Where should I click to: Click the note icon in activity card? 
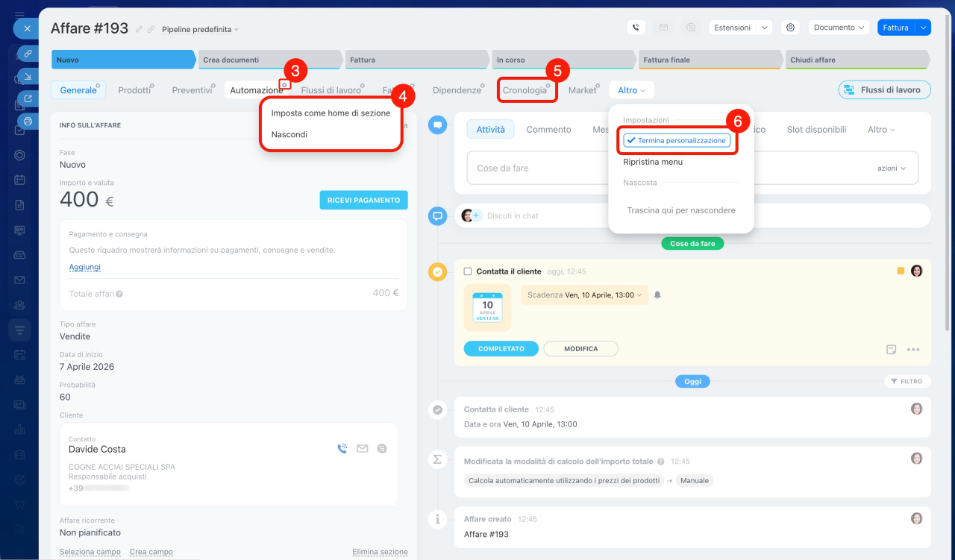coord(891,349)
